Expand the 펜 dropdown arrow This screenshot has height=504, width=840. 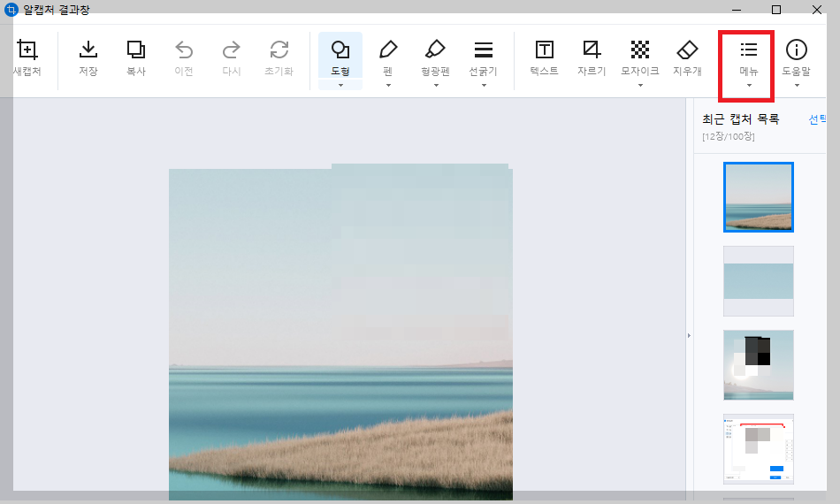pyautogui.click(x=388, y=85)
